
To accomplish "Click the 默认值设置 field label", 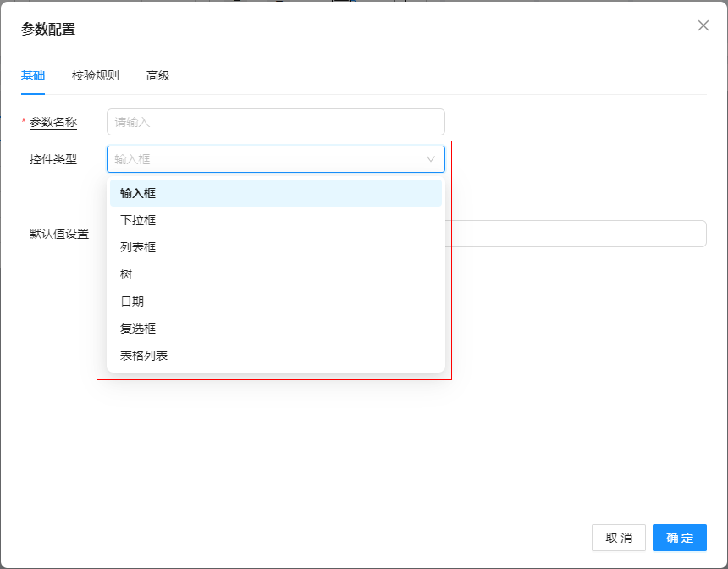I will tap(59, 234).
